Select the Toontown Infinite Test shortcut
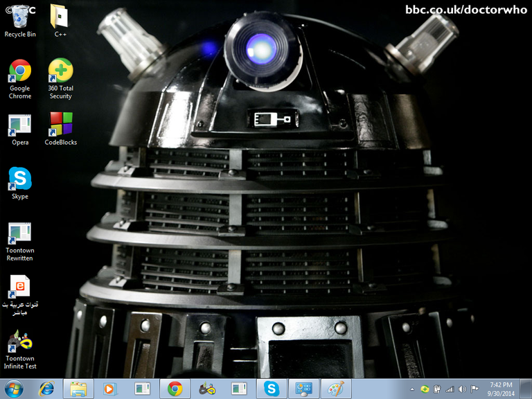The image size is (532, 399). (x=20, y=349)
